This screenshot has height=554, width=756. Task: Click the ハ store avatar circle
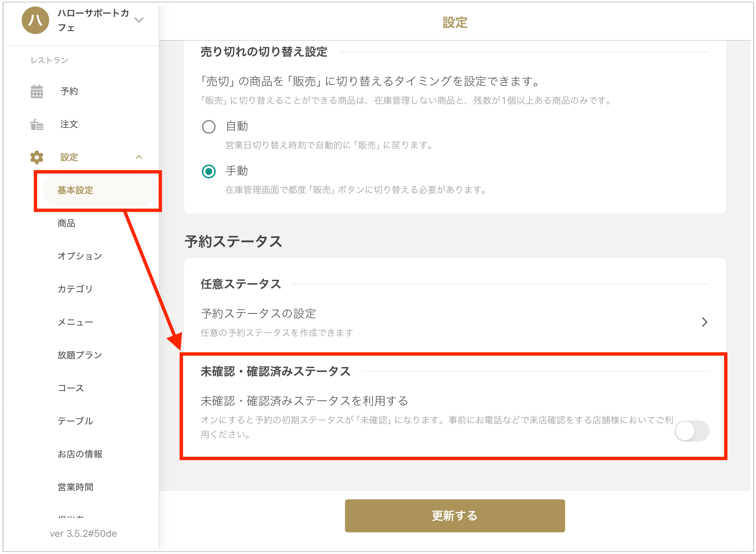point(35,20)
